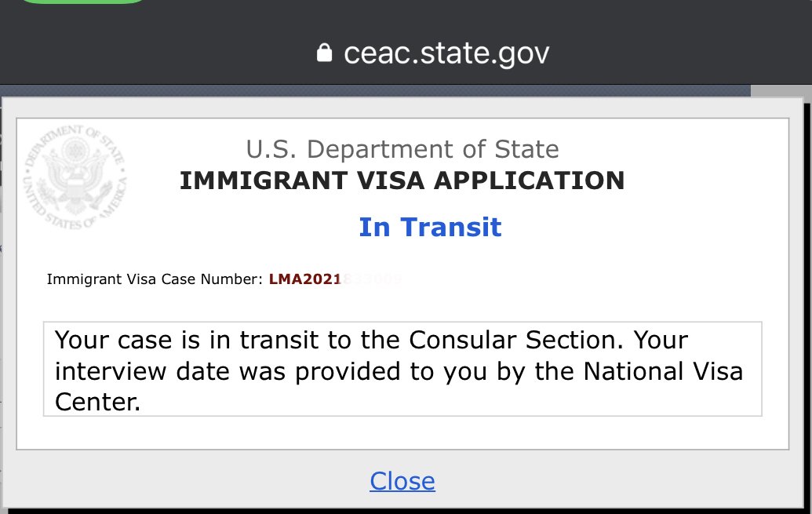Click the word Transit in status heading
This screenshot has width=812, height=514.
[x=450, y=227]
